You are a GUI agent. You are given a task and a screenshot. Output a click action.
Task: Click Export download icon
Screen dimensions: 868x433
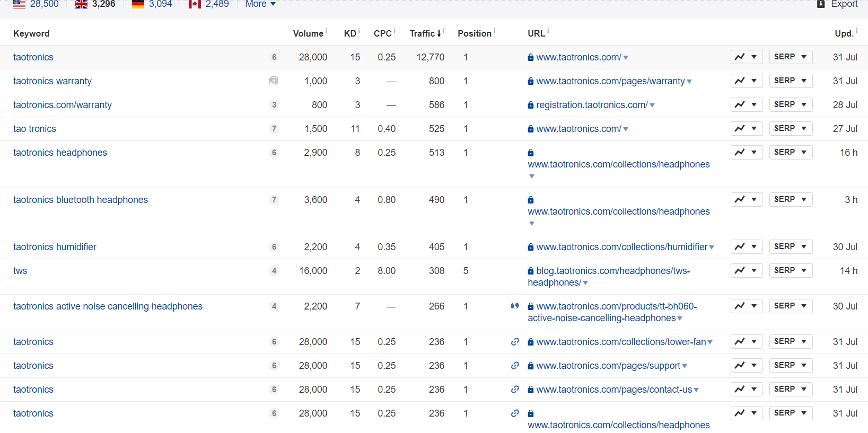pos(821,4)
